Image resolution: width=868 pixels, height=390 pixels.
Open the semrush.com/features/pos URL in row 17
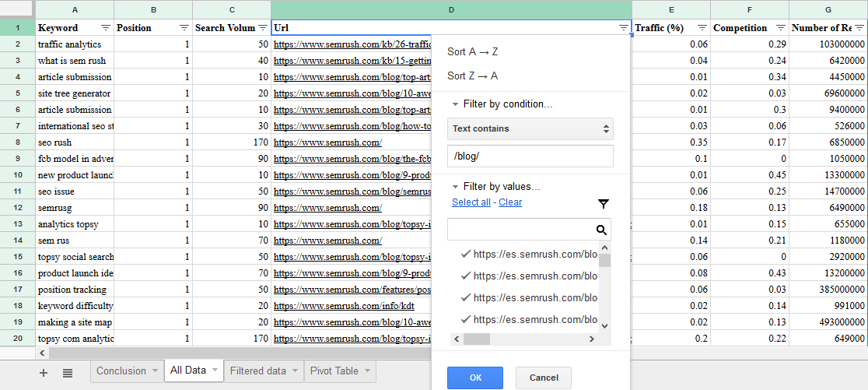[x=352, y=289]
